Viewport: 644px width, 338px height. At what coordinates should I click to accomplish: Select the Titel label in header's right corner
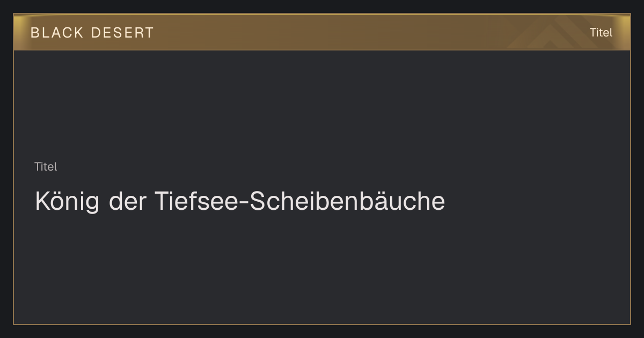(x=601, y=33)
